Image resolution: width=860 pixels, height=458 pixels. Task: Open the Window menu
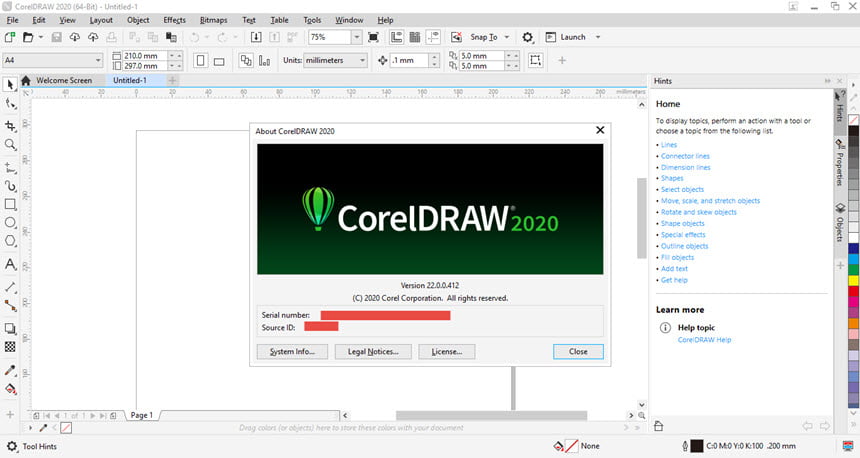tap(349, 20)
